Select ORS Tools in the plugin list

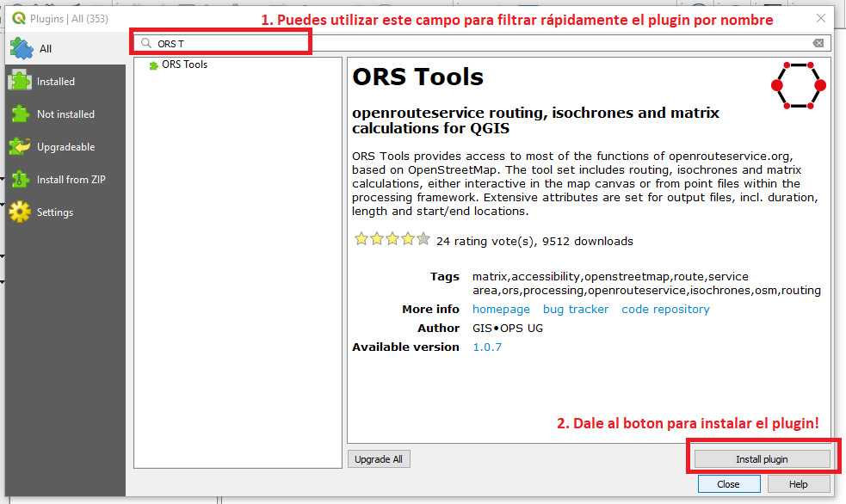pos(184,65)
